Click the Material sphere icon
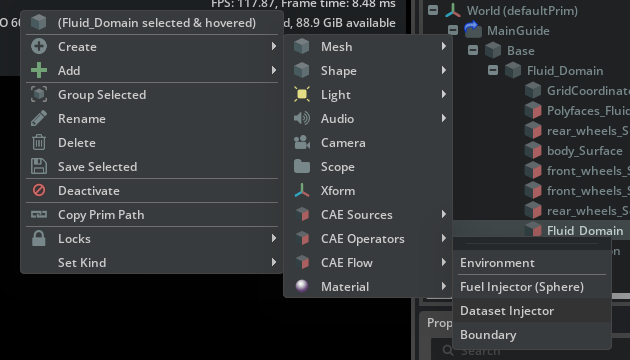Viewport: 630px width, 360px height. pyautogui.click(x=302, y=286)
